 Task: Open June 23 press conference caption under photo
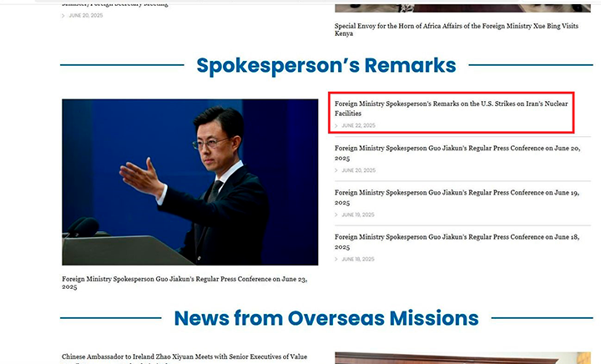184,283
